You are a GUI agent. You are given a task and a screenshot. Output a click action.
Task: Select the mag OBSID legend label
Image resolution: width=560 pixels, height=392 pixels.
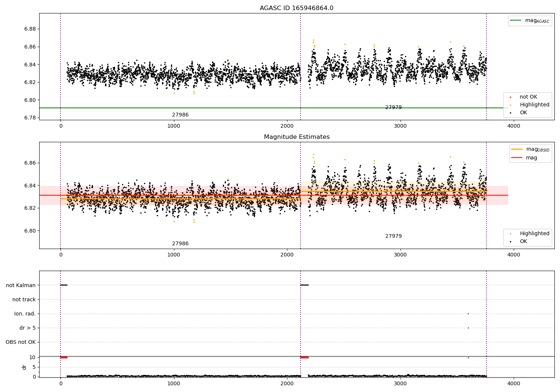click(x=538, y=149)
